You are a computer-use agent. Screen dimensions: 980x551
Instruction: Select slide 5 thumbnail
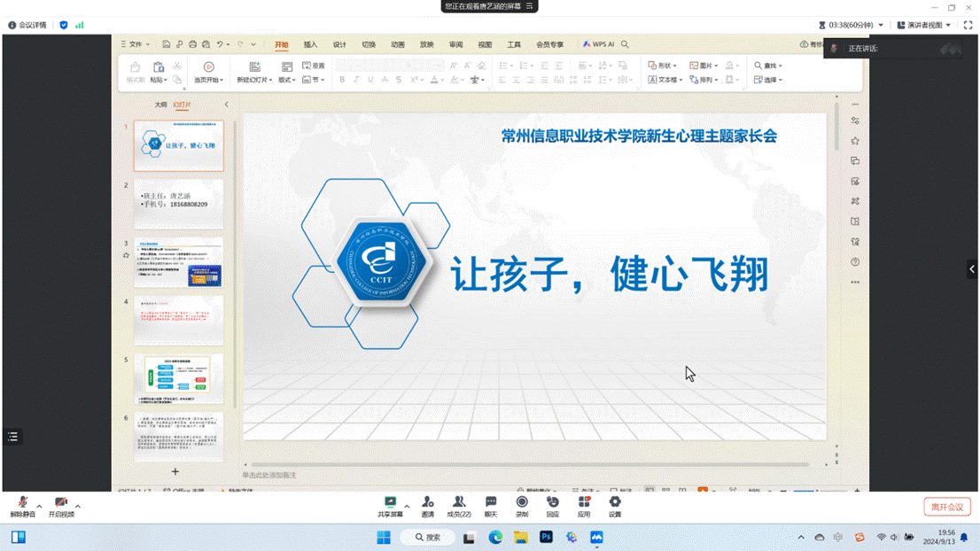(x=179, y=378)
